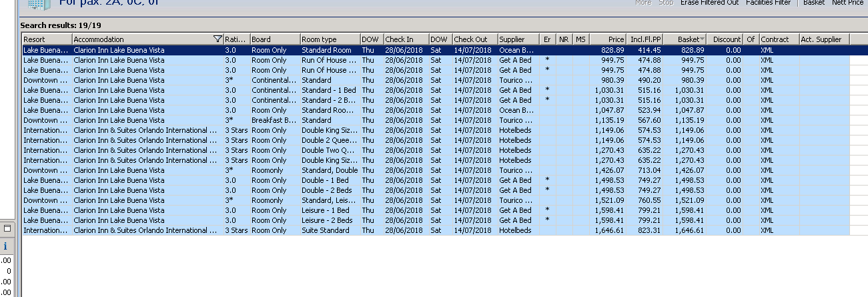This screenshot has height=297, width=868.
Task: Click the Erase Filtered Out button
Action: (710, 3)
